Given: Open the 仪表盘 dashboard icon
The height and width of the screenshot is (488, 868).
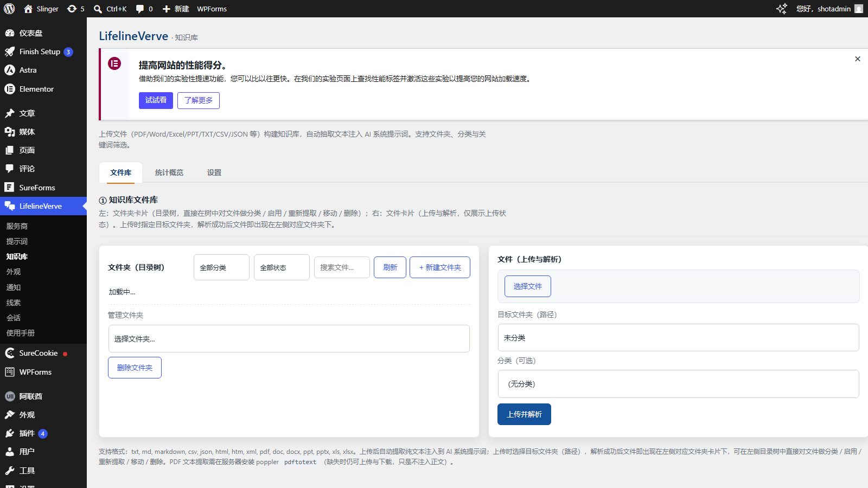Looking at the screenshot, I should (10, 33).
